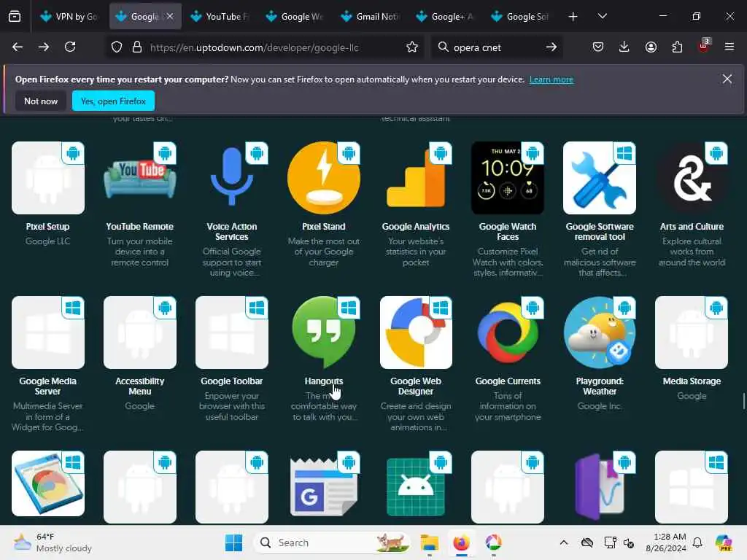Open the YouTube Remote app icon
747x560 pixels.
pos(139,178)
